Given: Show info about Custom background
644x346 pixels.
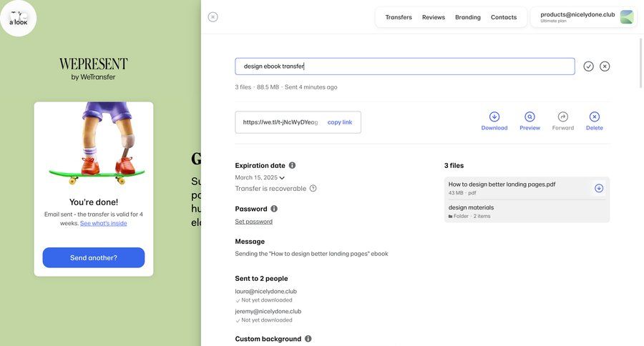Looking at the screenshot, I should [308, 339].
